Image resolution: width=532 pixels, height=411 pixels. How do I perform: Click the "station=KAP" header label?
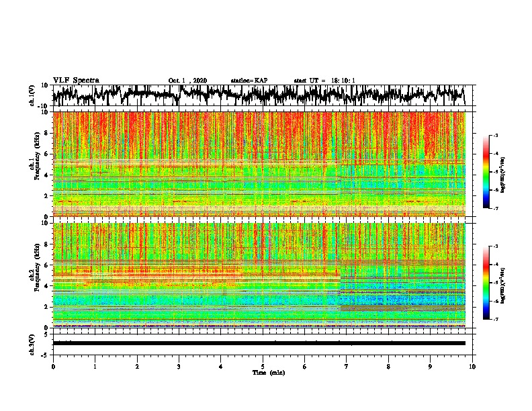click(249, 81)
